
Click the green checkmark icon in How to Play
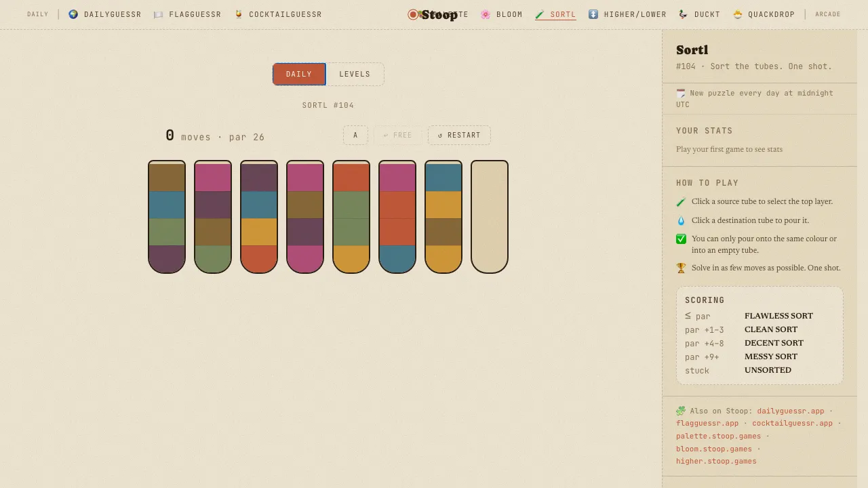tap(681, 239)
